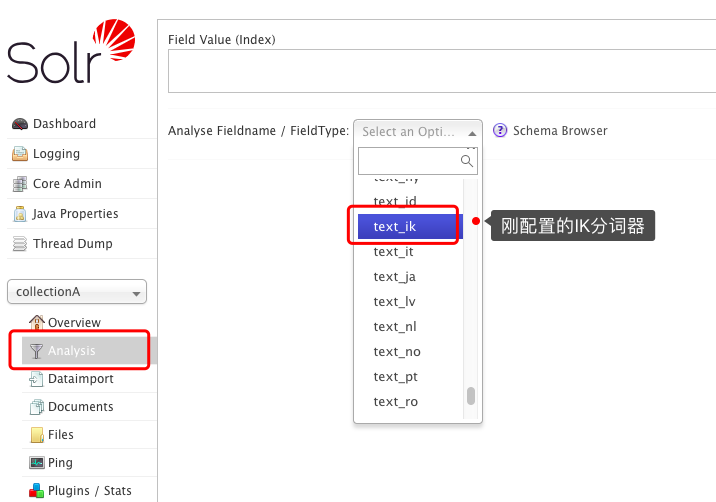Click the Plugins / Stats blocks icon
716x502 pixels.
(37, 491)
